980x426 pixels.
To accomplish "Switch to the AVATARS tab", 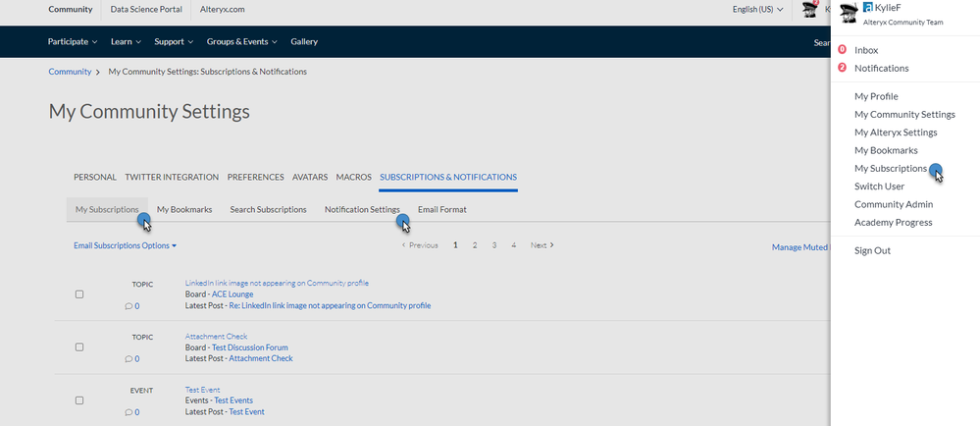I will (310, 177).
